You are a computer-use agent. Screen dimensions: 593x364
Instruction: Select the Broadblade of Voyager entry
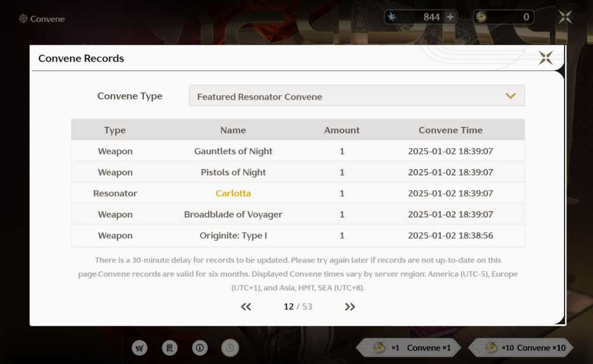[233, 215]
